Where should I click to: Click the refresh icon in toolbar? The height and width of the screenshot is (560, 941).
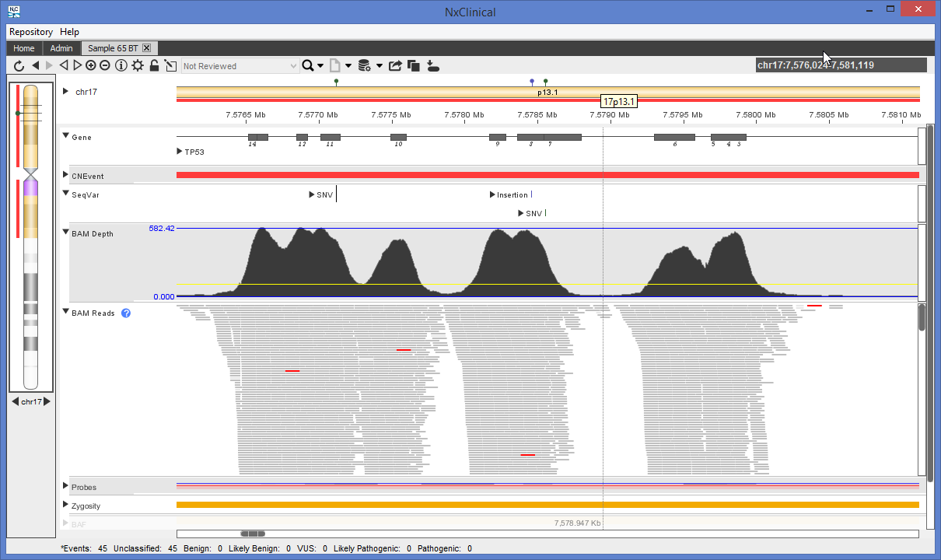pos(19,66)
